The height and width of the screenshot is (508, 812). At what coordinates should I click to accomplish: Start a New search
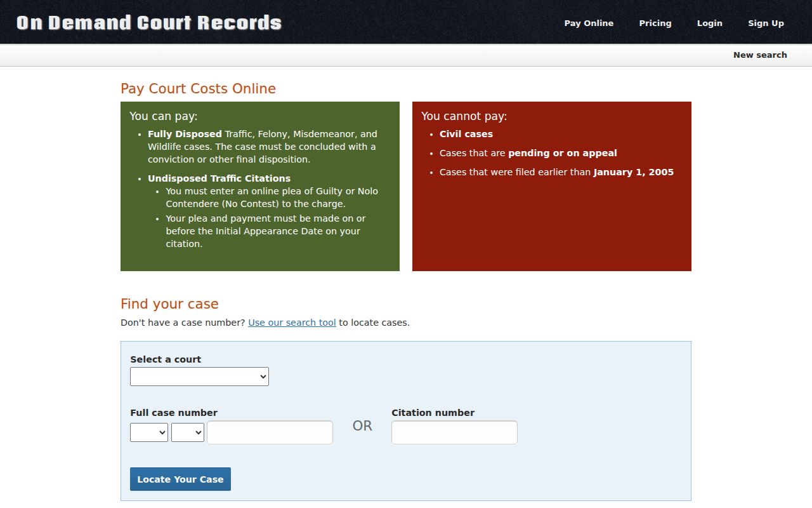tap(760, 55)
